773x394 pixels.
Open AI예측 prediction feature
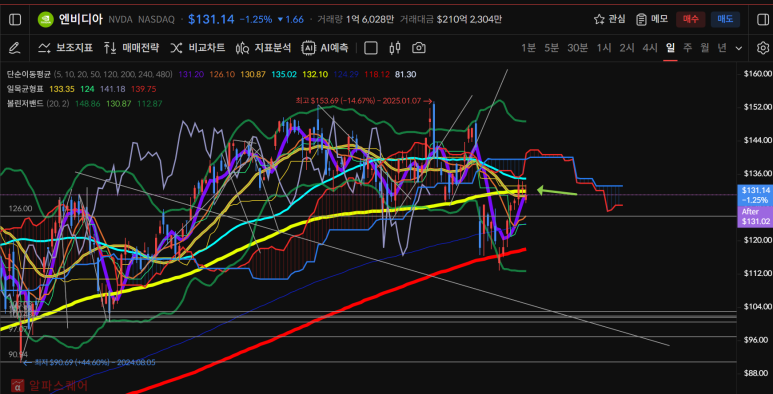pyautogui.click(x=325, y=48)
